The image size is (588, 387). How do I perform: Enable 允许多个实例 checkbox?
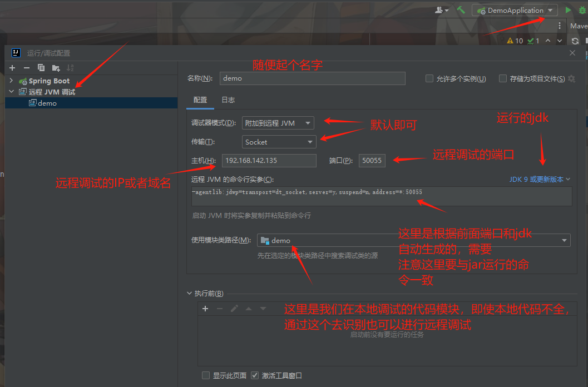(x=429, y=78)
